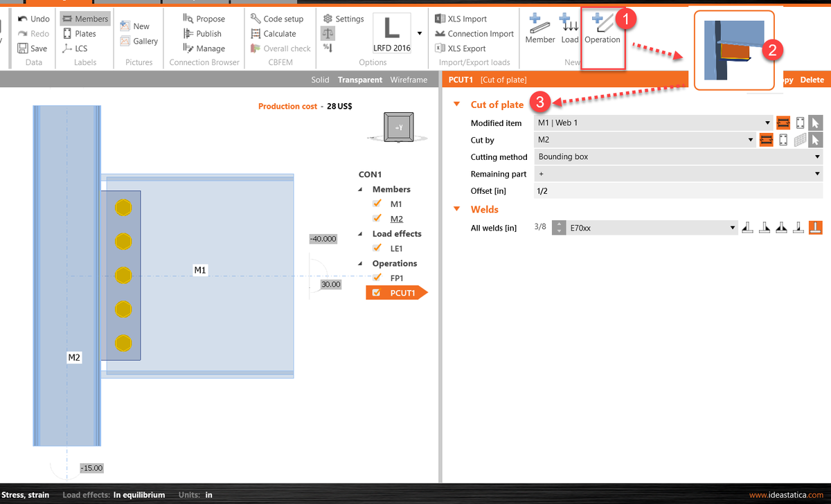Increase weld size with the stepper
The image size is (831, 504).
tap(559, 224)
